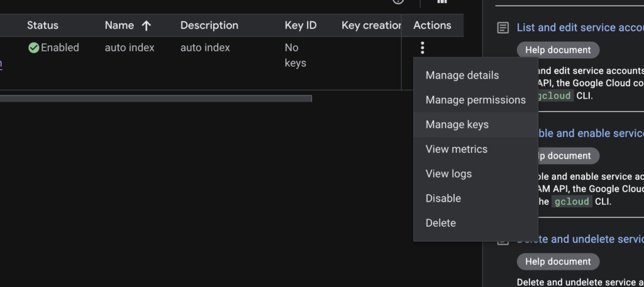
Task: Open the Delete and undelete service accounts link
Action: click(580, 239)
